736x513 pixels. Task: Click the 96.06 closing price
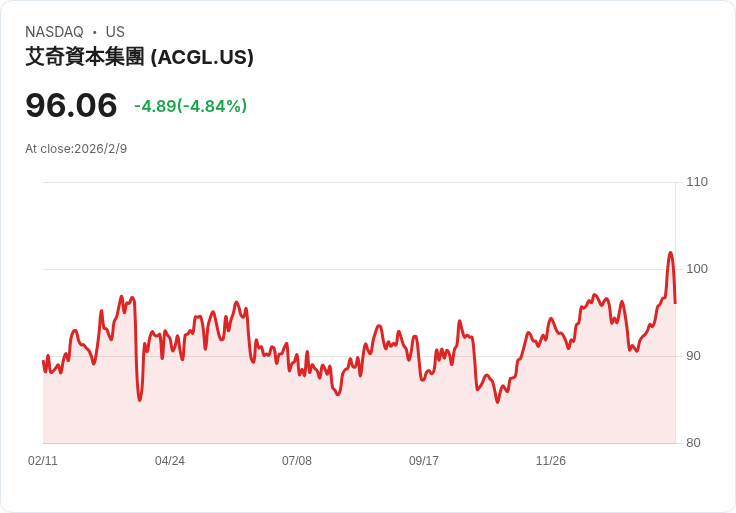tap(71, 105)
